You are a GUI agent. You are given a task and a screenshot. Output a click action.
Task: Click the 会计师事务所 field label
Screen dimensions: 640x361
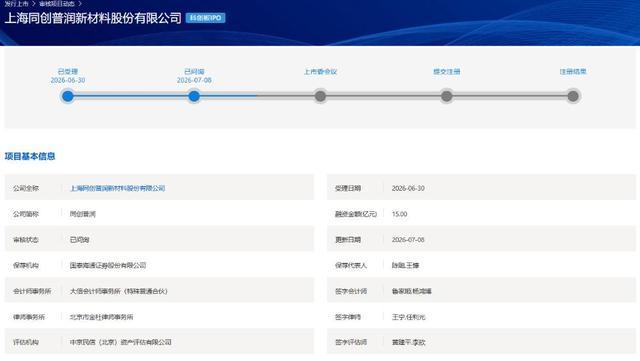point(32,291)
